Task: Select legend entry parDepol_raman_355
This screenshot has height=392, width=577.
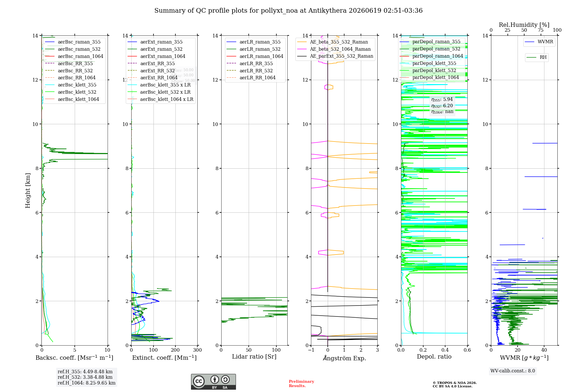Action: point(430,42)
